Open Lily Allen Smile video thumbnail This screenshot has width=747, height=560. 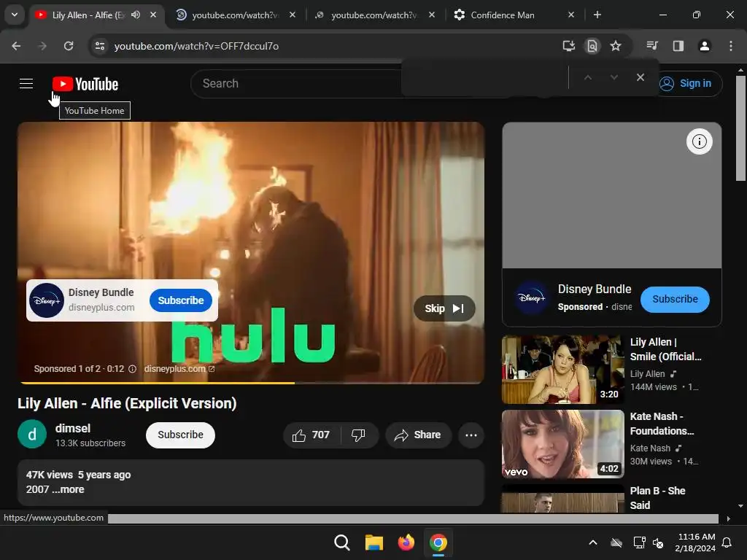pyautogui.click(x=562, y=370)
